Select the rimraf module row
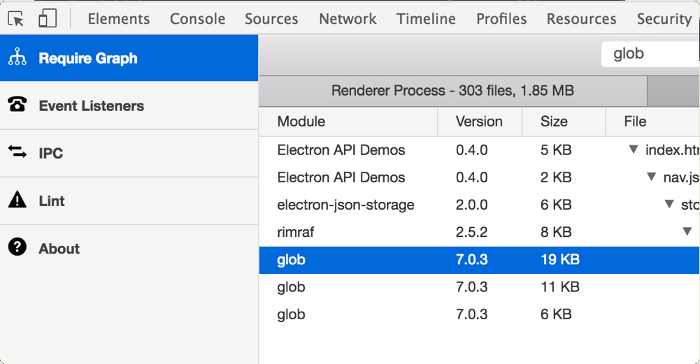Screen dimensions: 700x364 pyautogui.click(x=479, y=232)
